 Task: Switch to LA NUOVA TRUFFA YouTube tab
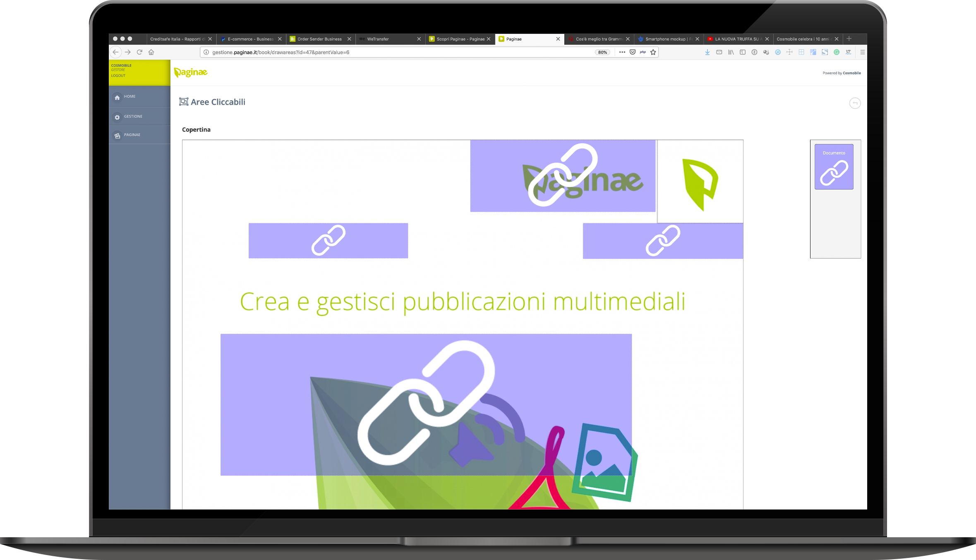[739, 39]
